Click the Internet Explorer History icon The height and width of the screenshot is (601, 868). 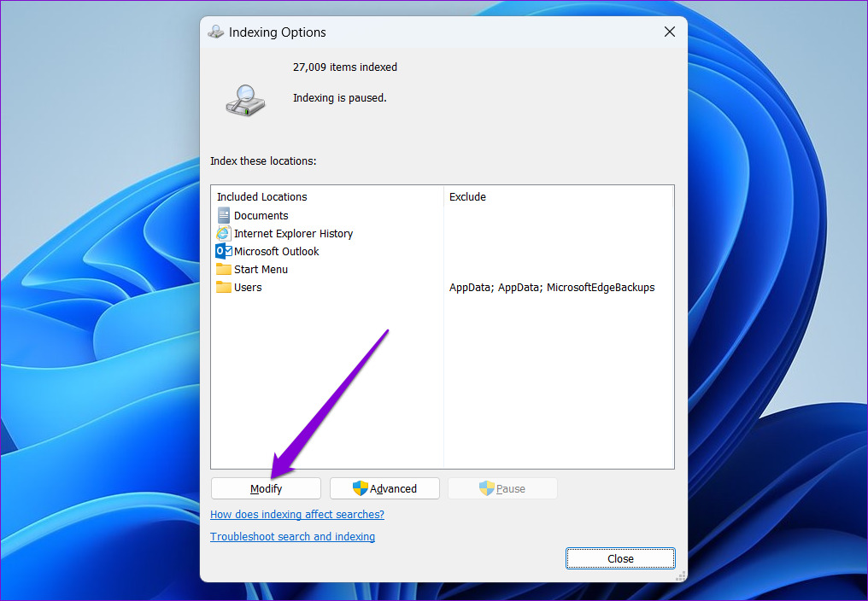224,233
